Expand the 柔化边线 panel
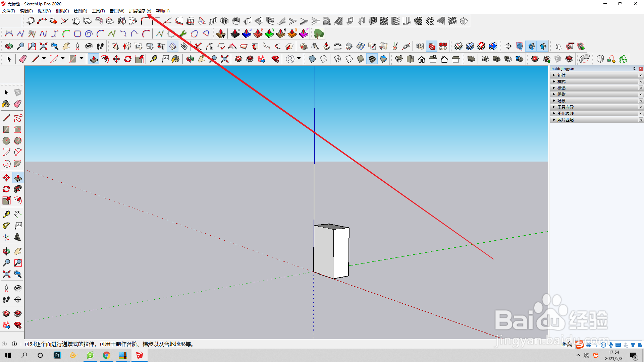Screen dimensions: 644x362 565,113
